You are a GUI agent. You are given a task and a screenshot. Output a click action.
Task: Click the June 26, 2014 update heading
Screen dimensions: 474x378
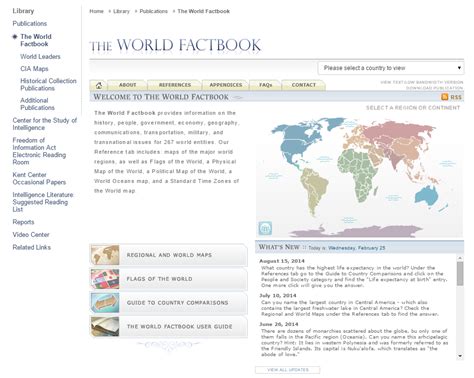[x=279, y=324]
